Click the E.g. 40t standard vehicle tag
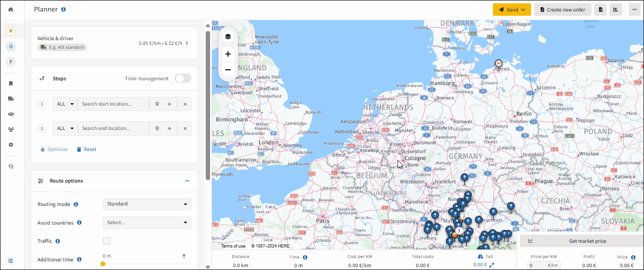This screenshot has height=270, width=644. click(62, 47)
